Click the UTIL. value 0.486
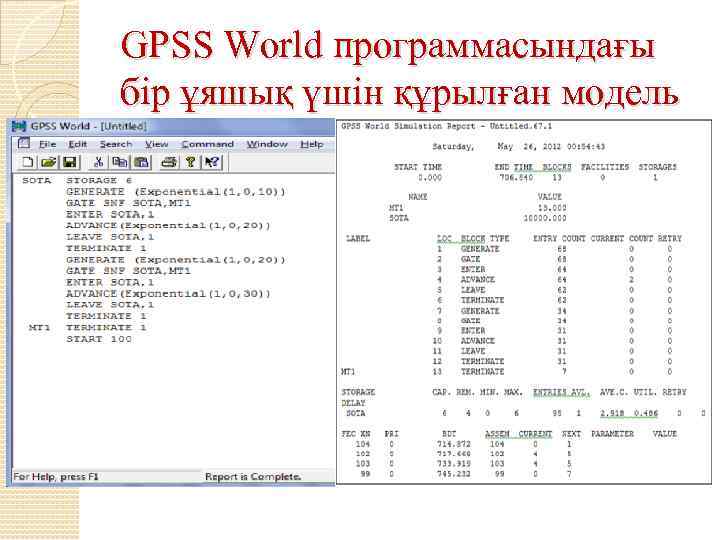 646,413
